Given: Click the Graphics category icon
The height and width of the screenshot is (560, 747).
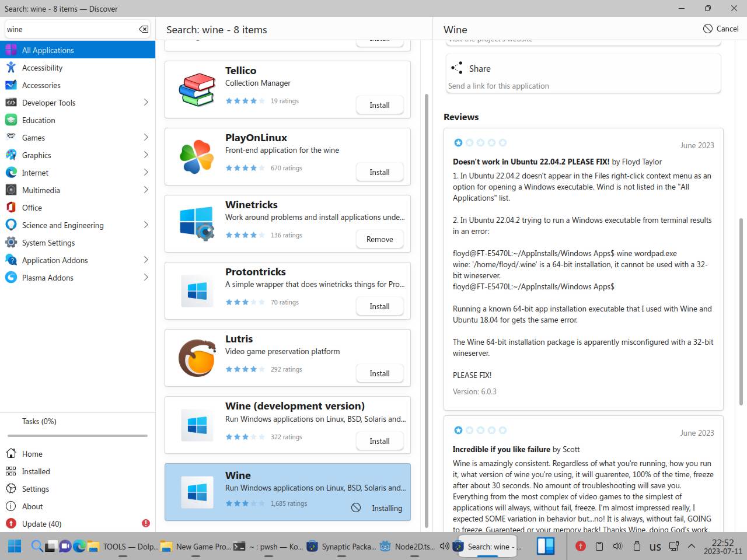Looking at the screenshot, I should click(x=11, y=155).
